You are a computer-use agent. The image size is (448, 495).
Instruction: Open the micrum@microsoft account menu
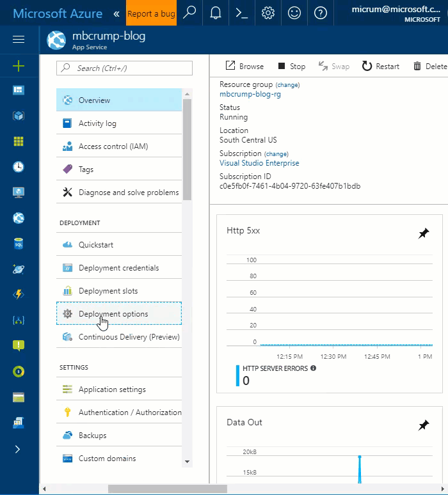pos(396,13)
